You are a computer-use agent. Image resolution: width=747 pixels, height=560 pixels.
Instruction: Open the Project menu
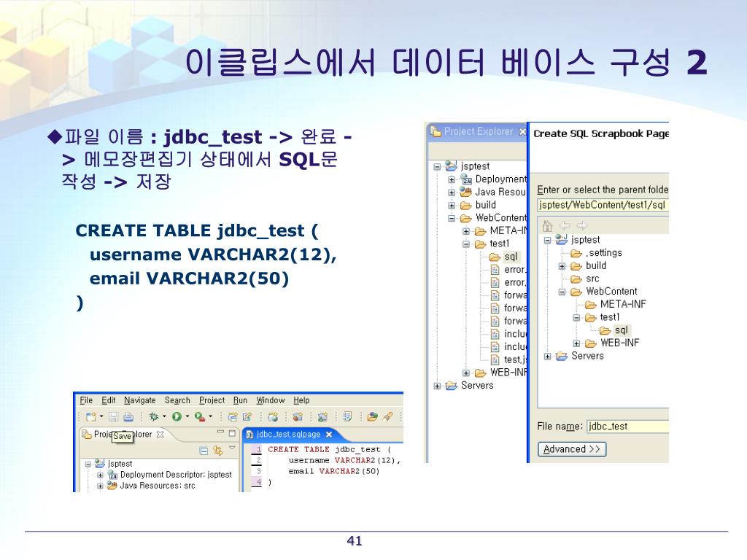point(212,400)
